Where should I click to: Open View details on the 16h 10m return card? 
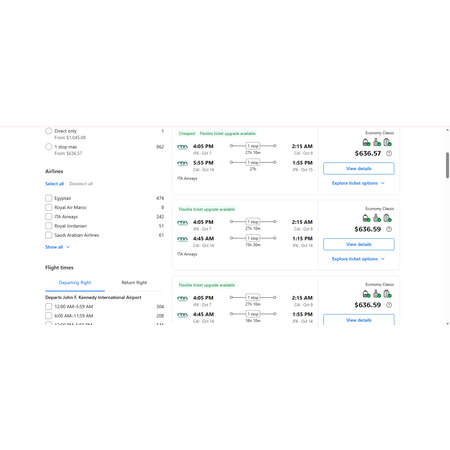pos(359,319)
